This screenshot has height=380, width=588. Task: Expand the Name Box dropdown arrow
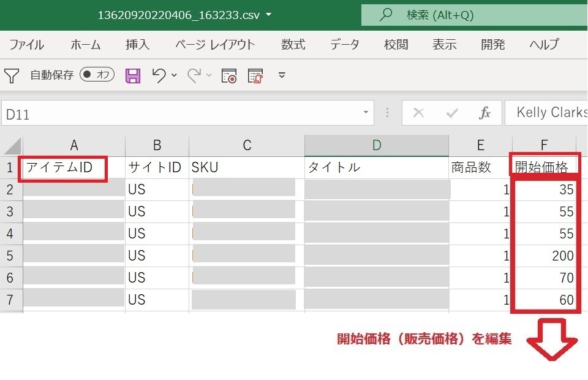point(366,113)
